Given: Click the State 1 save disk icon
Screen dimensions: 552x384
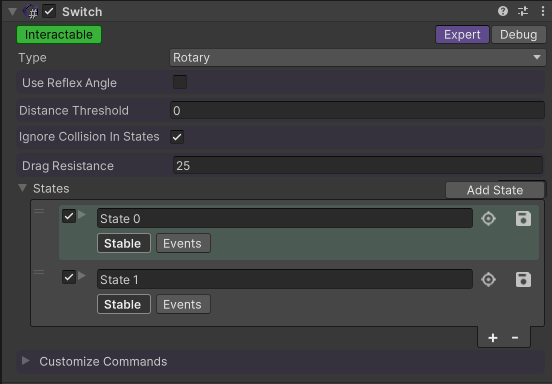Looking at the screenshot, I should [523, 280].
